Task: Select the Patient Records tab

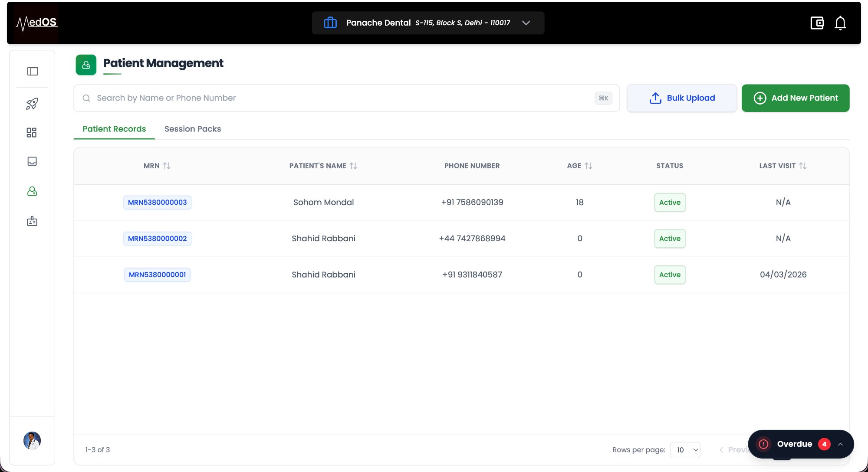Action: click(114, 129)
